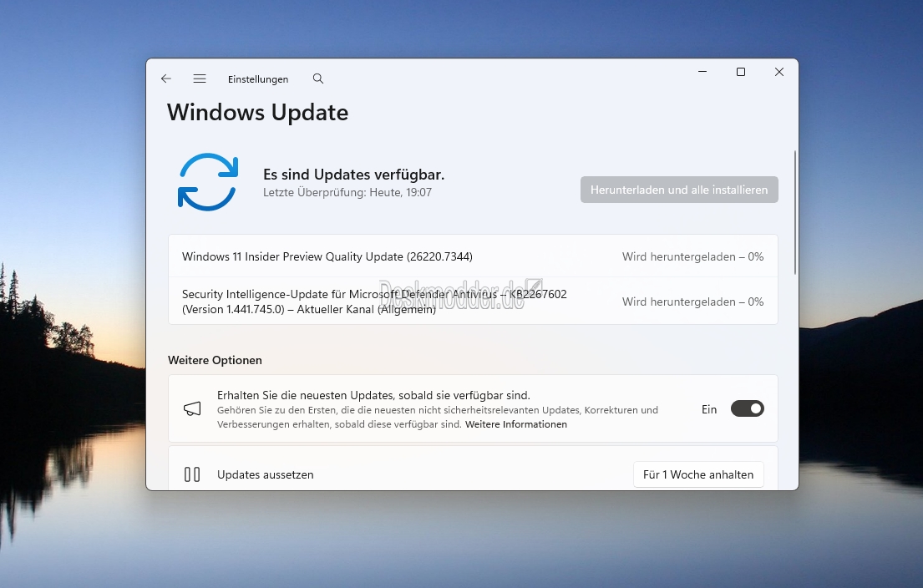Open the hamburger navigation menu
This screenshot has height=588, width=923.
tap(200, 79)
